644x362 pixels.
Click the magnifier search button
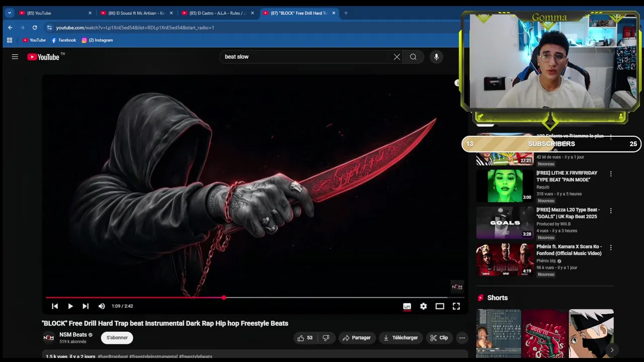[413, 57]
